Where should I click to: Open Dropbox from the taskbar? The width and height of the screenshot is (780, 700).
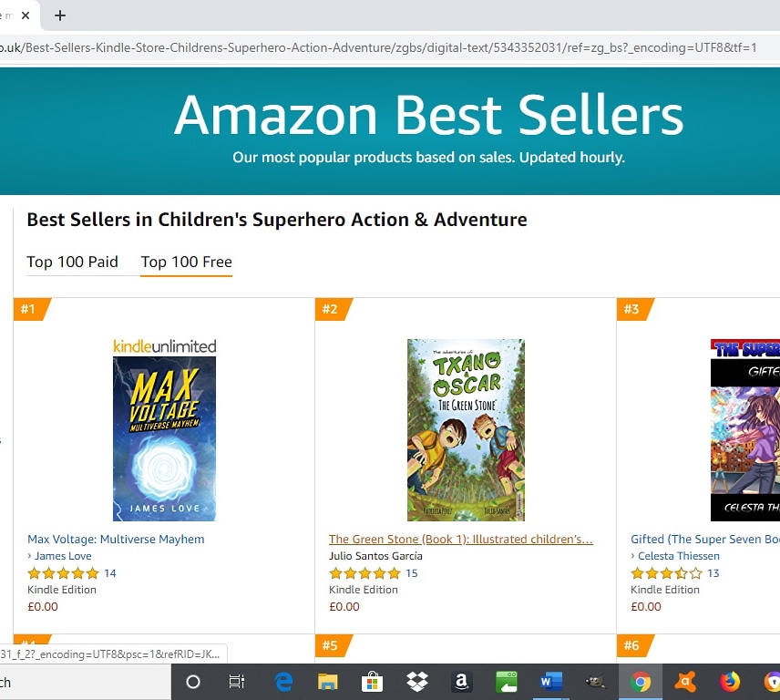(416, 682)
